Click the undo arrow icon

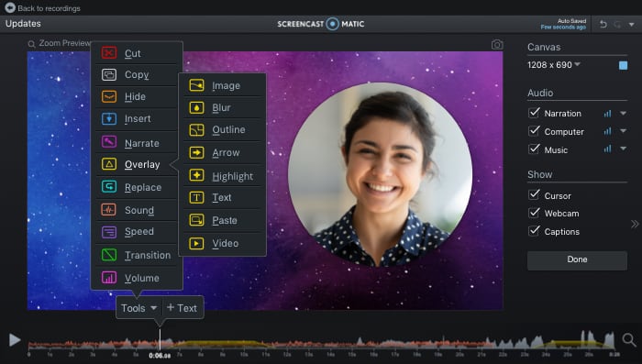[x=603, y=24]
